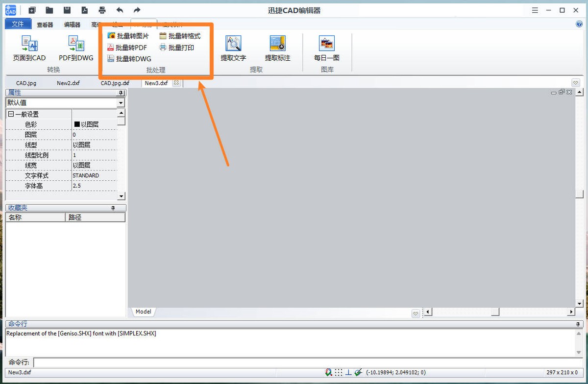The width and height of the screenshot is (588, 384).
Task: Expand the ribbon options chevron on the right
Action: click(575, 83)
